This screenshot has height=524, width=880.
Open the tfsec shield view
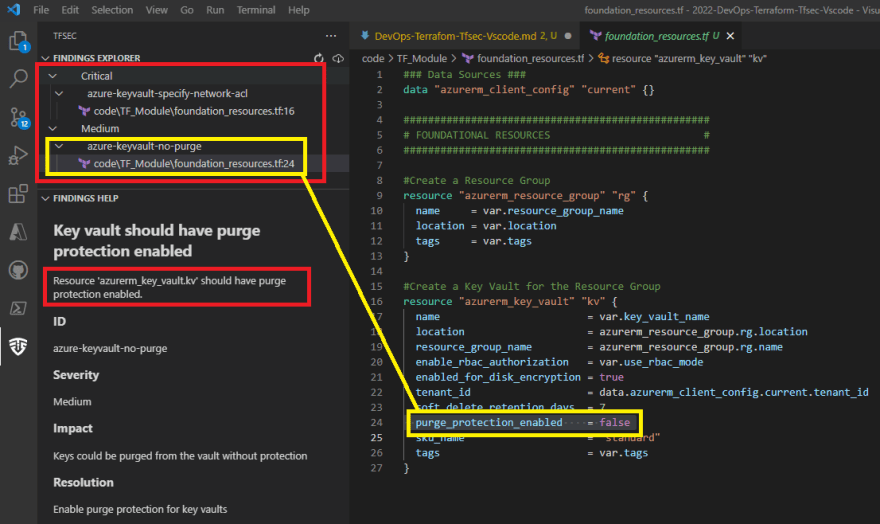pyautogui.click(x=18, y=346)
